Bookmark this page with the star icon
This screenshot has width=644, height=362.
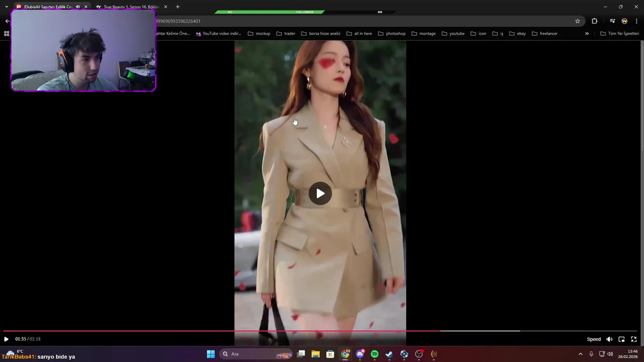pos(578,21)
